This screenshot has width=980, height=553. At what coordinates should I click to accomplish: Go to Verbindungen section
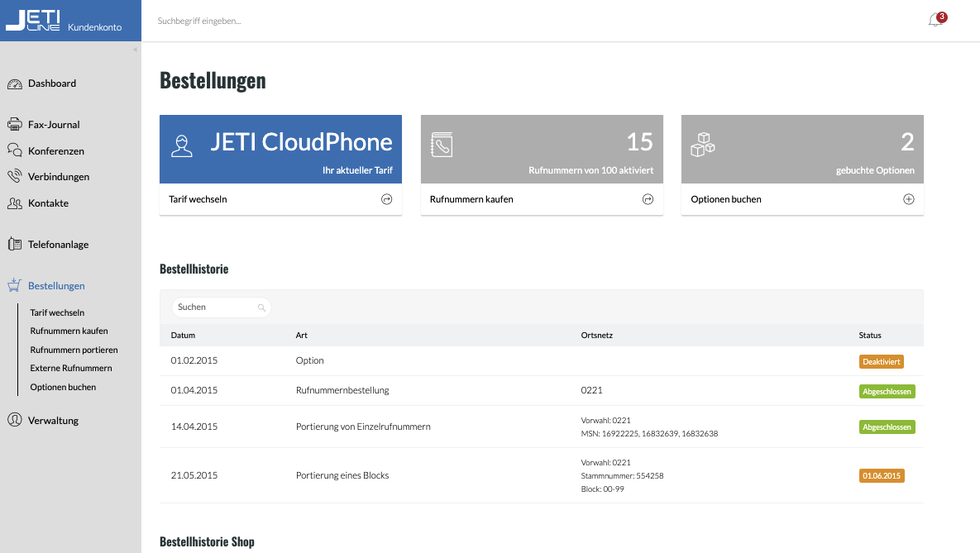pyautogui.click(x=59, y=177)
